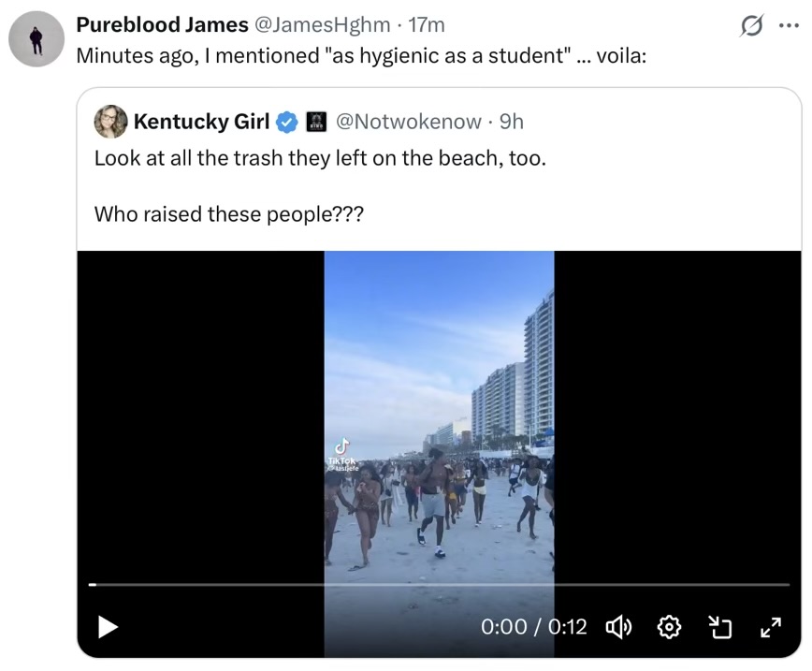Image resolution: width=812 pixels, height=671 pixels.
Task: Toggle picture-in-picture mode for the video
Action: [x=719, y=627]
